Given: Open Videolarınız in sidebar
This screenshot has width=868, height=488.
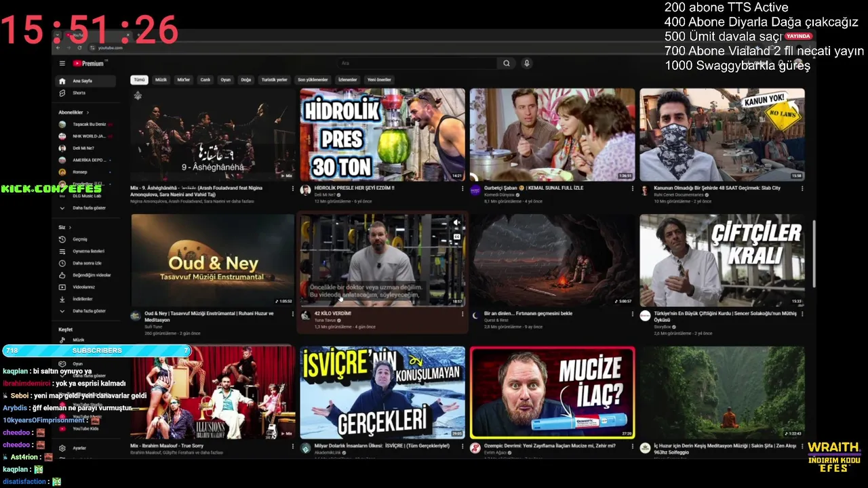Looking at the screenshot, I should point(85,287).
